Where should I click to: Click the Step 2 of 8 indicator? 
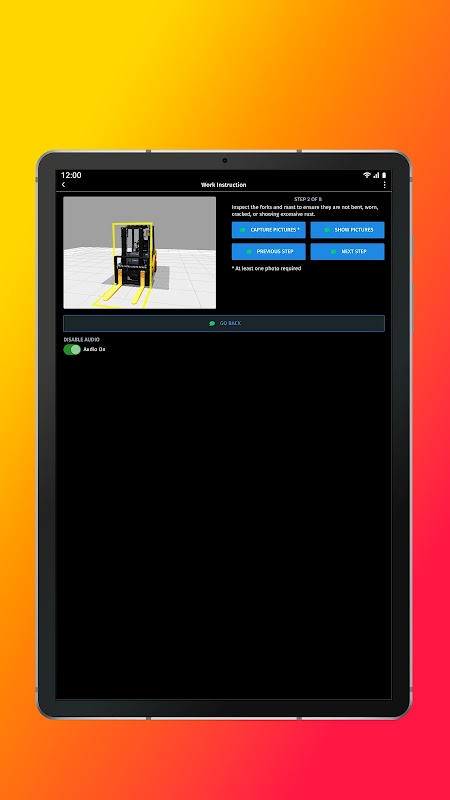coord(308,199)
